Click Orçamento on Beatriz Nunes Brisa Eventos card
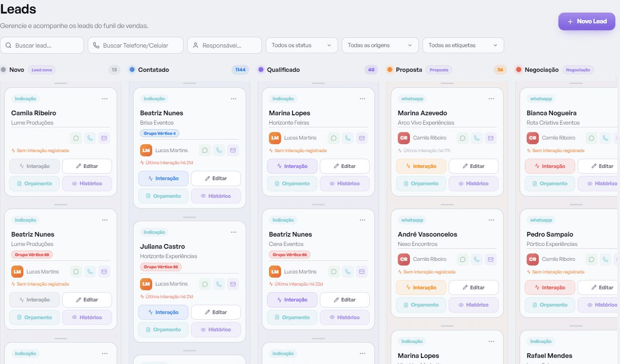 [163, 196]
